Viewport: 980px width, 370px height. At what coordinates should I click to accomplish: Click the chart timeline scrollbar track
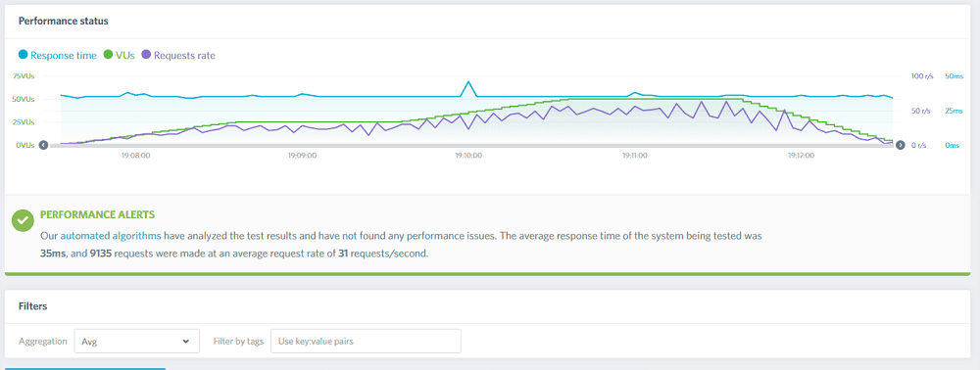[472, 146]
